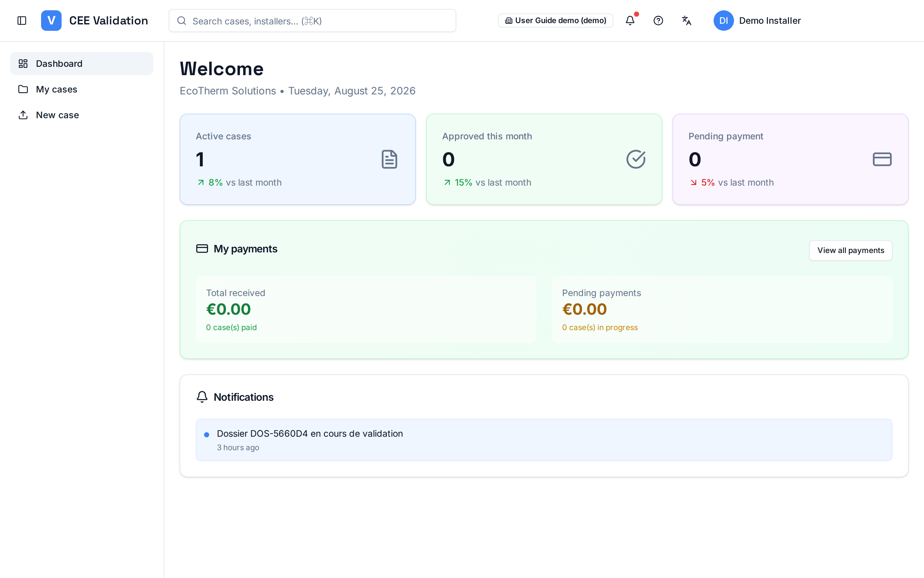The height and width of the screenshot is (578, 924).
Task: Open the Demo Installer account name
Action: coord(770,21)
